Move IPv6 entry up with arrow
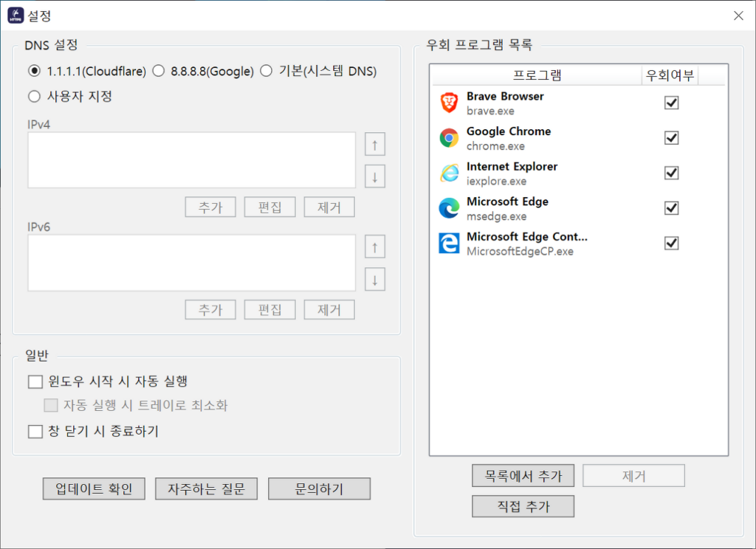 [x=374, y=247]
